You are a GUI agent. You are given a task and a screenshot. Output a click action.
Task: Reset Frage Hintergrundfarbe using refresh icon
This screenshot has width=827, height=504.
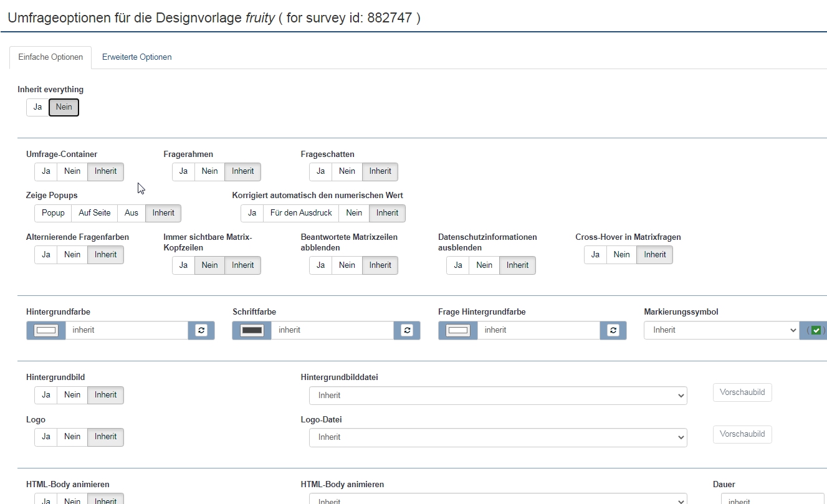613,330
